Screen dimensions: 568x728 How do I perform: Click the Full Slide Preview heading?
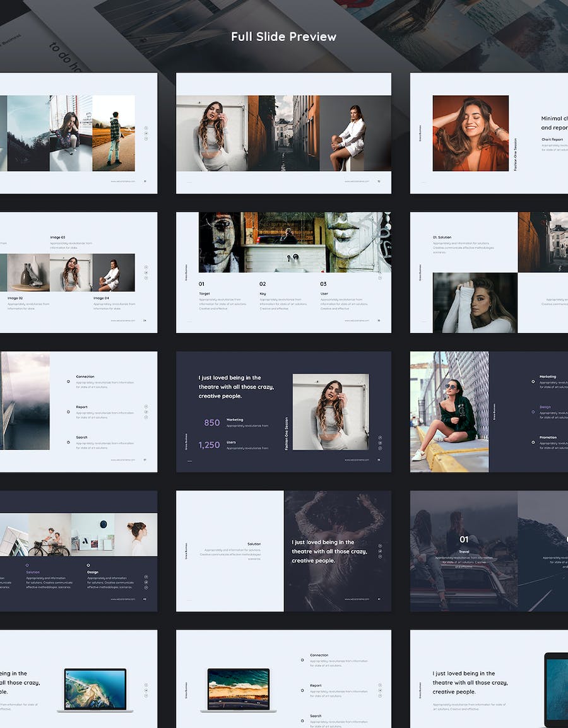(283, 37)
